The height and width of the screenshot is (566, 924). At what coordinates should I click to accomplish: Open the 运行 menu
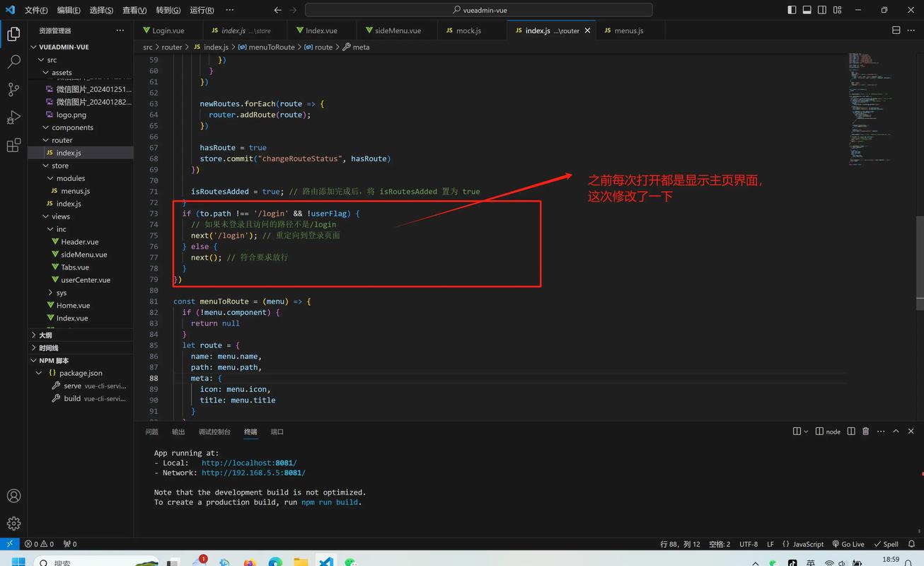click(201, 10)
